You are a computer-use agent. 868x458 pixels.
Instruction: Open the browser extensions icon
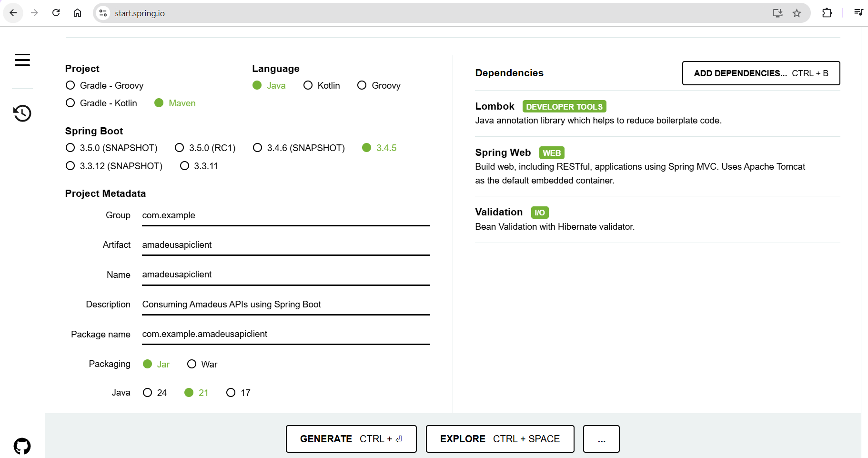click(x=827, y=13)
